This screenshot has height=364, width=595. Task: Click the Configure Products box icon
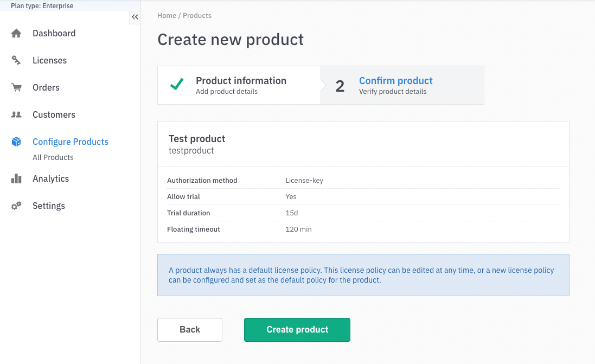[16, 142]
